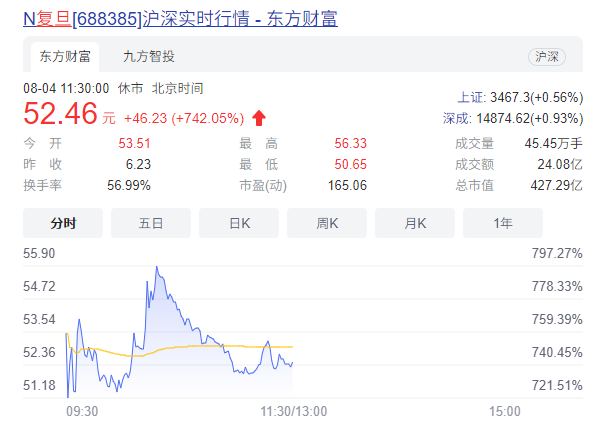Viewport: 610px width, 425px height.
Task: Click the 昨收 value 6.23
Action: (138, 164)
